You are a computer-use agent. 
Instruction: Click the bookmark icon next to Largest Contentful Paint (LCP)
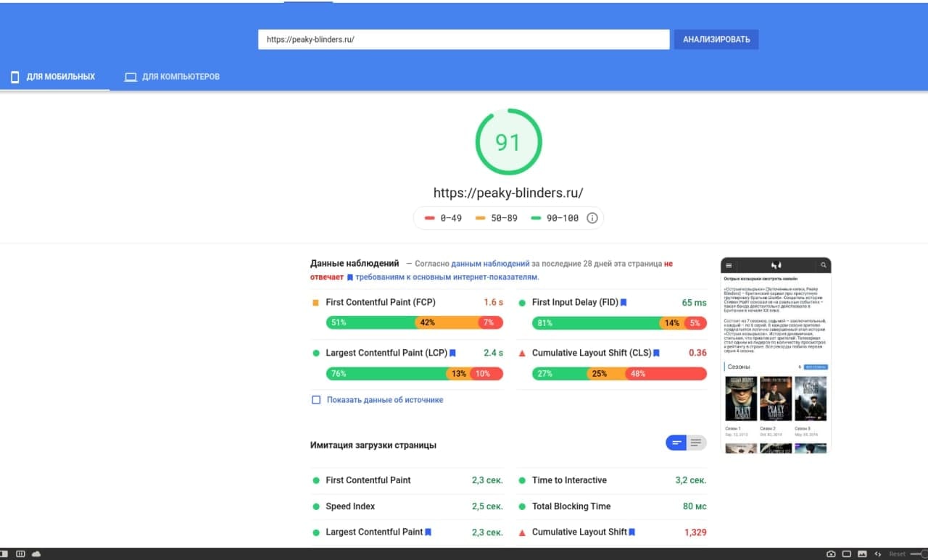[452, 354]
